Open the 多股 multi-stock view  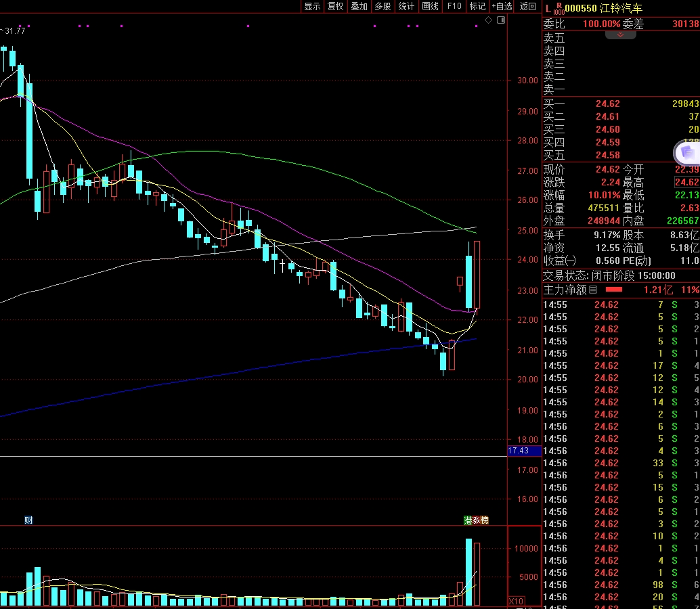pyautogui.click(x=382, y=6)
